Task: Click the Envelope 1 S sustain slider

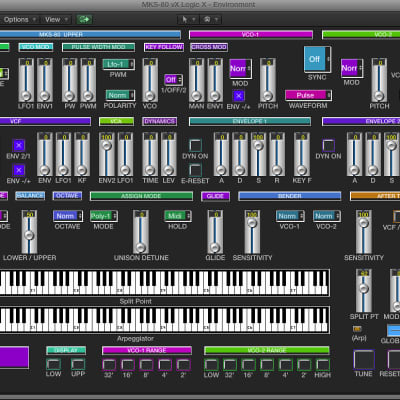Action: pos(258,154)
